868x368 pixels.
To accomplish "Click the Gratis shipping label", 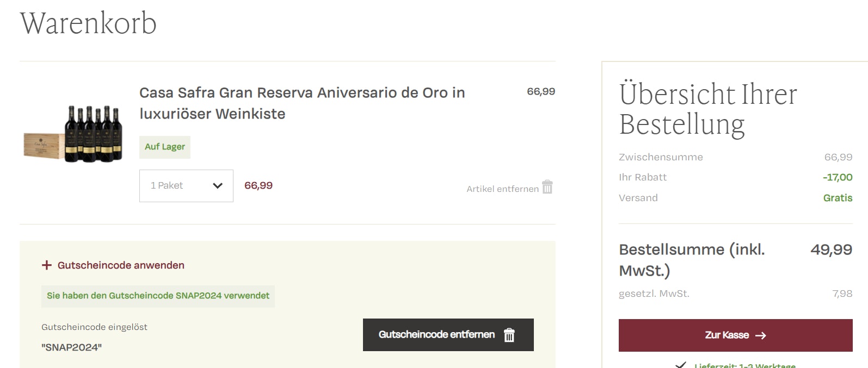I will pyautogui.click(x=838, y=198).
